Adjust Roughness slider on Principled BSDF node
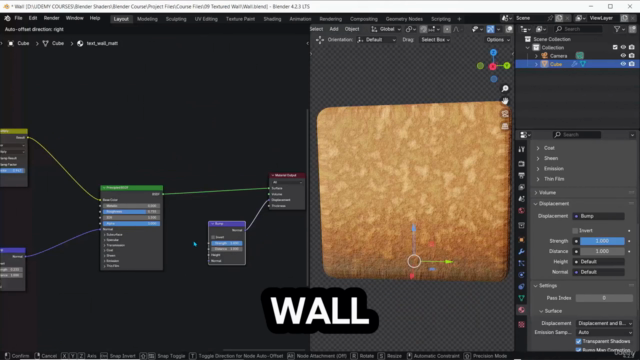This screenshot has height=360, width=640. [x=131, y=212]
